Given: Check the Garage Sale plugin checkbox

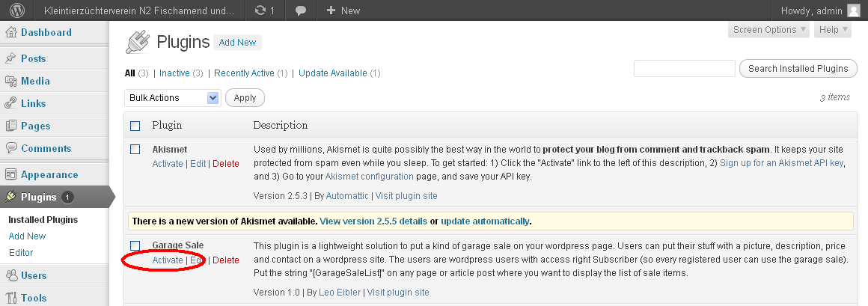Looking at the screenshot, I should [135, 245].
